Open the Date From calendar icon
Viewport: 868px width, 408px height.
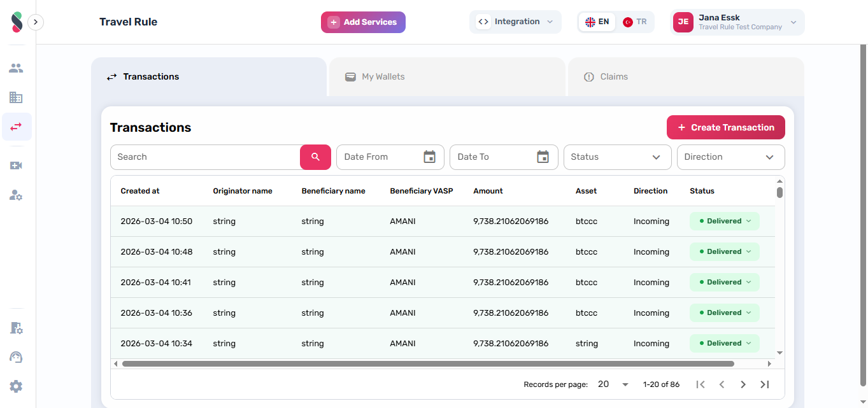(x=430, y=157)
